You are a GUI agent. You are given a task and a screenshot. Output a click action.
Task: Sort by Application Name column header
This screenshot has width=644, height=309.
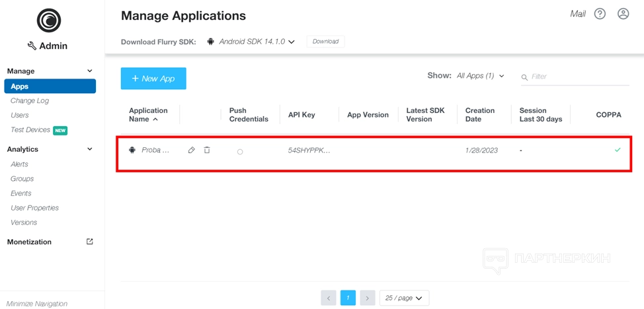click(x=148, y=115)
